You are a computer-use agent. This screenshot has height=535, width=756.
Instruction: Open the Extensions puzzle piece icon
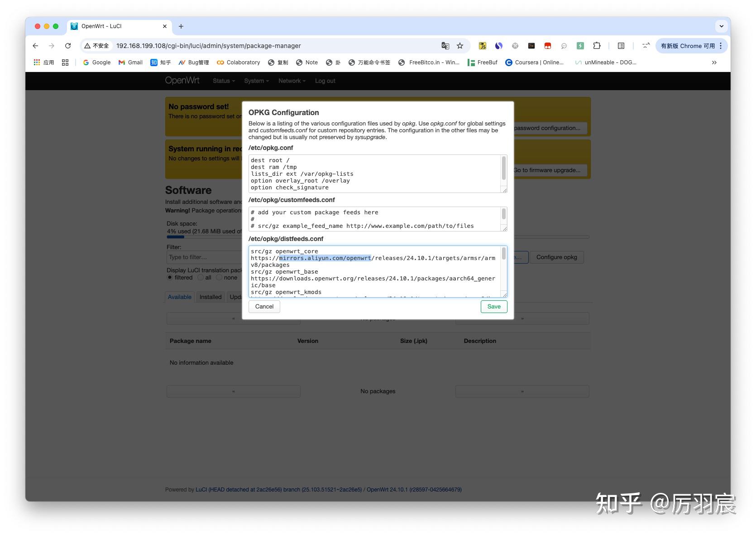[597, 46]
